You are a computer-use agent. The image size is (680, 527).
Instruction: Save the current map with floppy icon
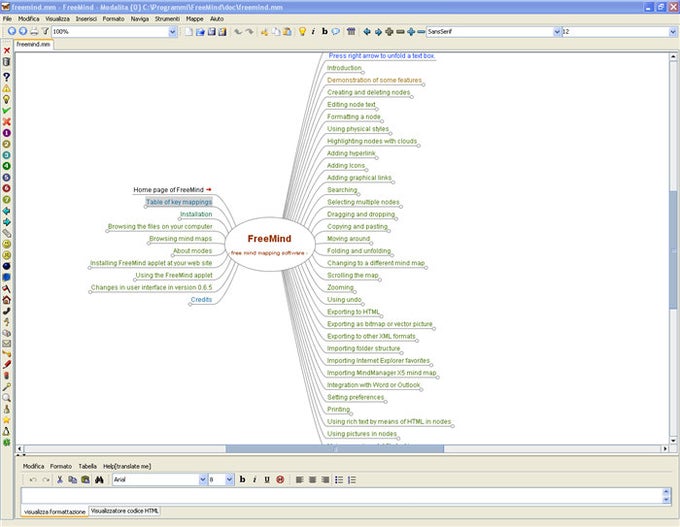tap(211, 32)
